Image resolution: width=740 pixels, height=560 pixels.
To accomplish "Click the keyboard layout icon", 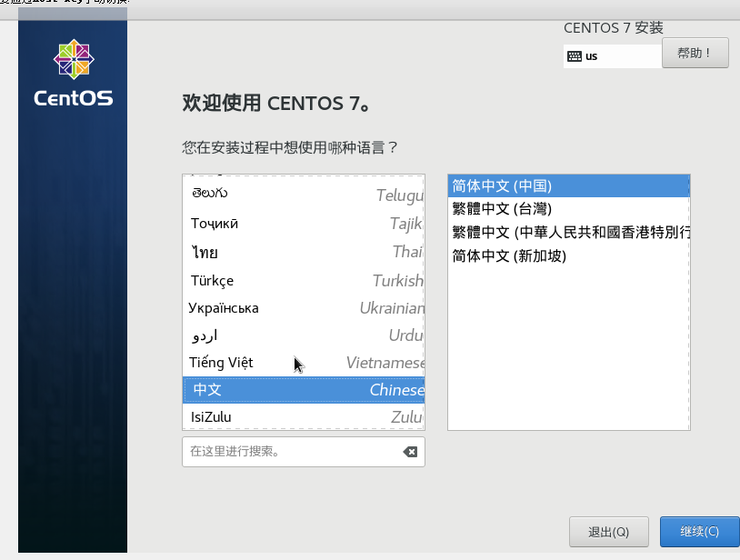I will click(575, 56).
